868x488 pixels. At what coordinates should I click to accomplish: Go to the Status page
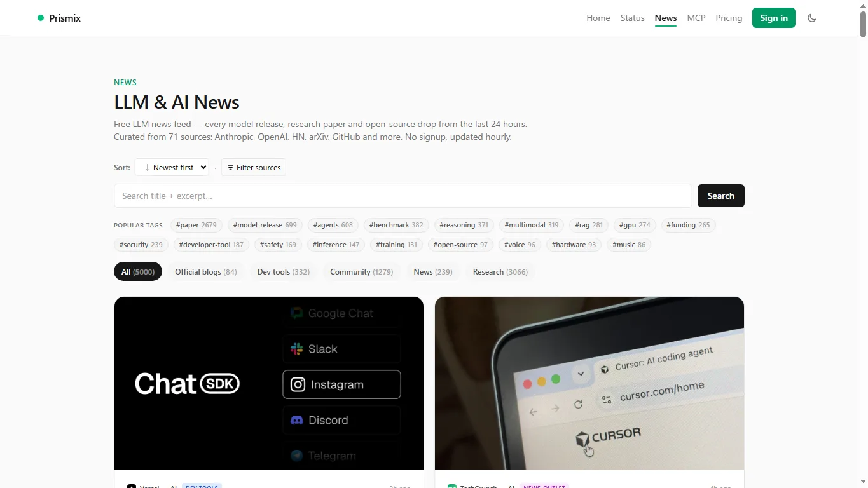tap(633, 18)
